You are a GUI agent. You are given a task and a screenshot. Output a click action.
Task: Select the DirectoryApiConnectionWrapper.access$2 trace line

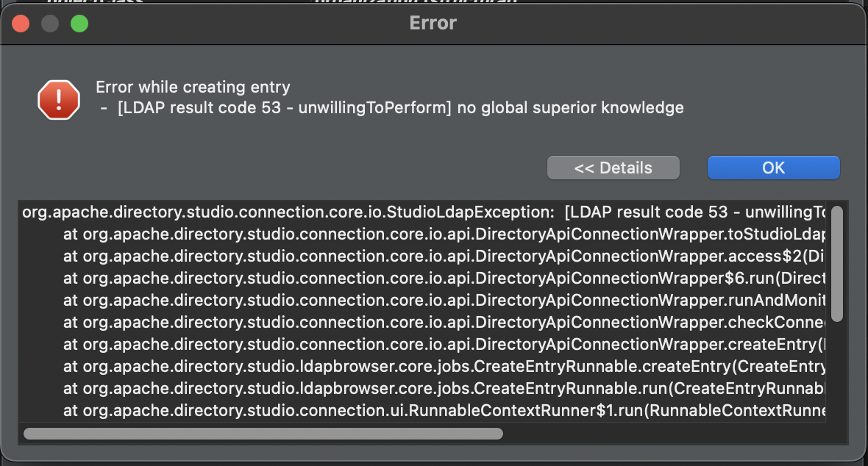tap(444, 257)
